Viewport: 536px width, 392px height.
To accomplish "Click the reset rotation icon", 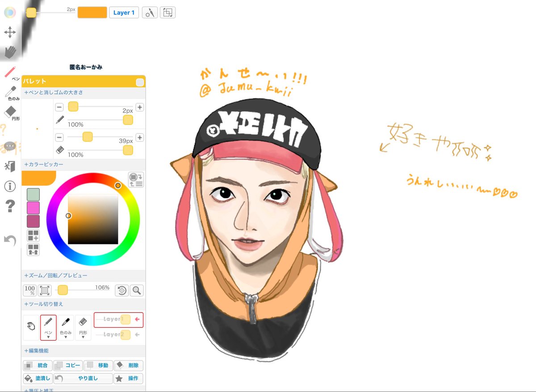I will [121, 290].
